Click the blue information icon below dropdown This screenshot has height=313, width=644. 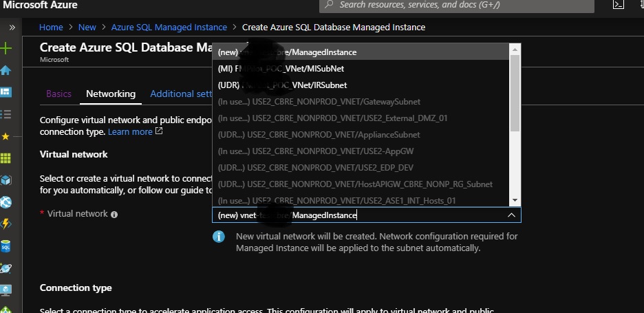click(x=219, y=237)
